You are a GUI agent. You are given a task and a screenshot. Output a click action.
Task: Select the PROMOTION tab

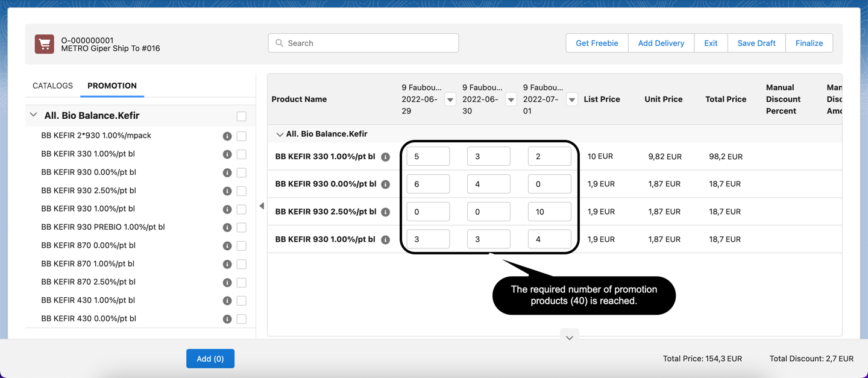point(112,86)
